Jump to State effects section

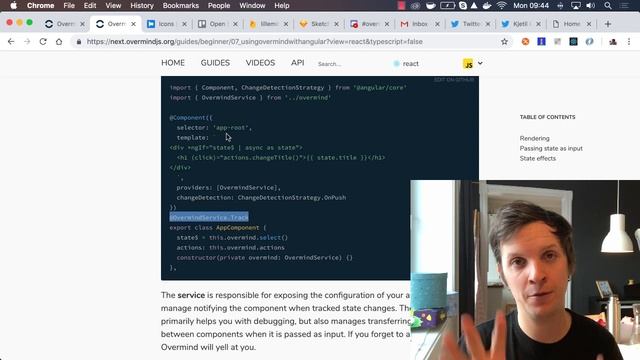click(538, 158)
